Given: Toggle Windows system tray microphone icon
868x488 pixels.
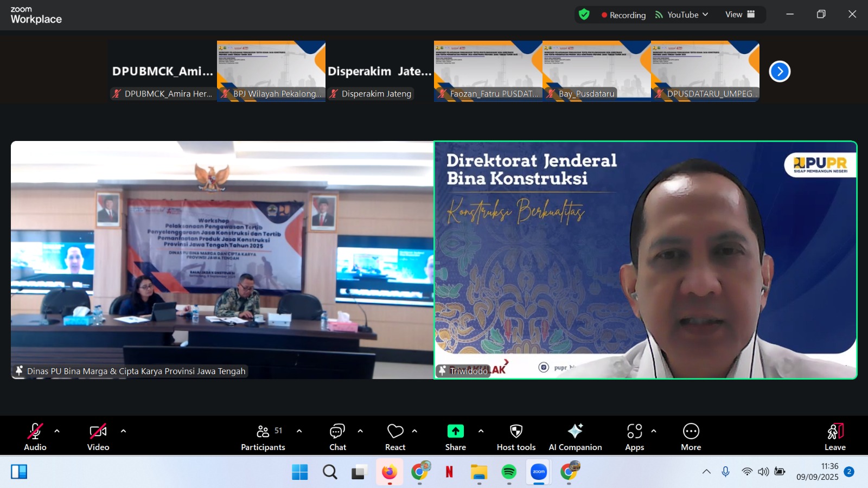Looking at the screenshot, I should (x=725, y=472).
